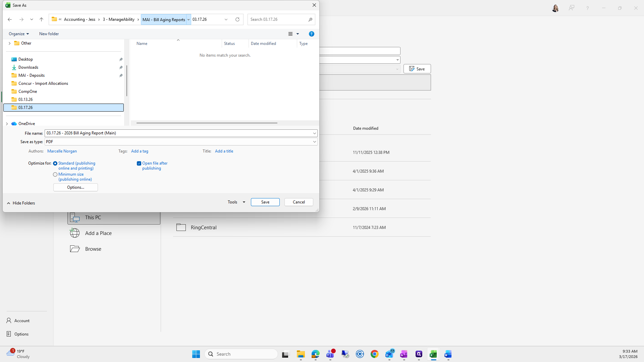Click Add a tag link
This screenshot has height=362, width=644.
tap(140, 151)
